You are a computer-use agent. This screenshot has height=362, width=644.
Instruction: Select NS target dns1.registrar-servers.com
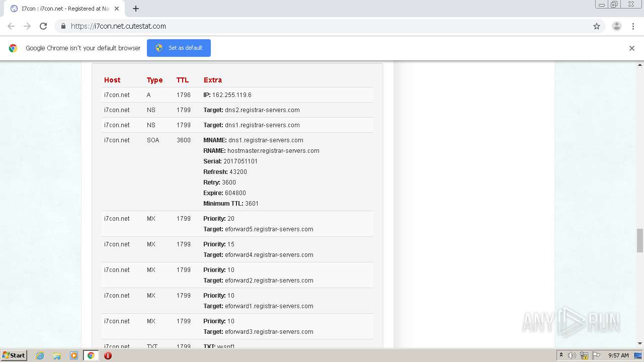tap(262, 125)
